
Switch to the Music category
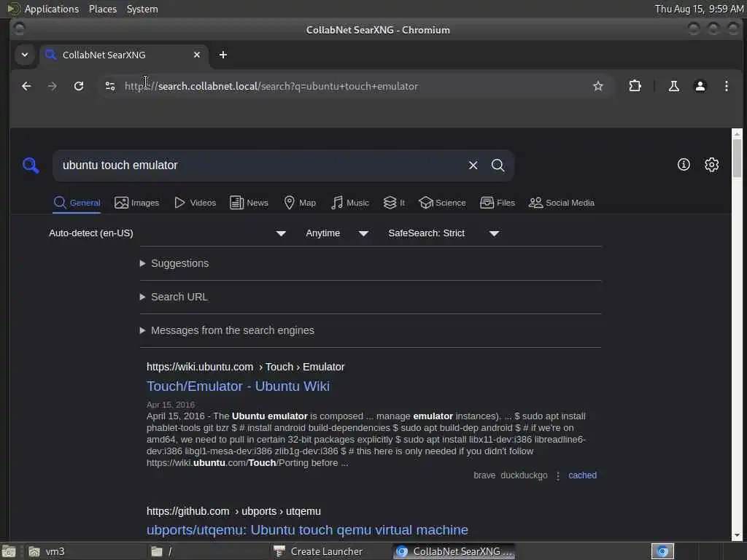(350, 203)
